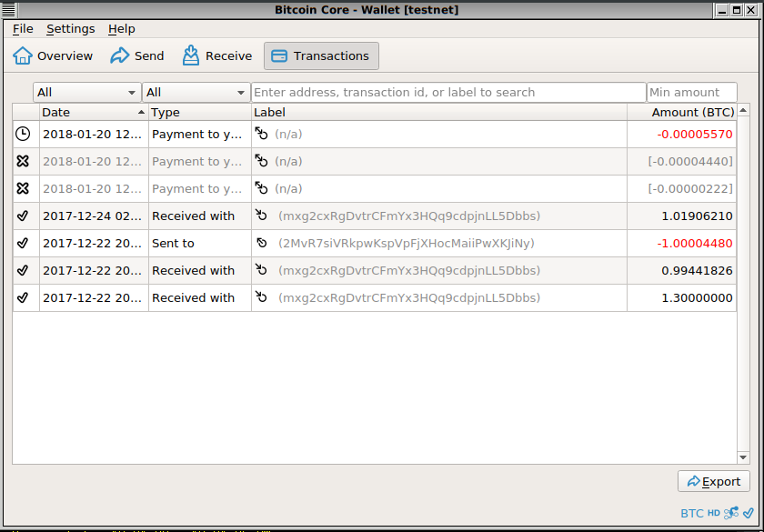Focus the Min amount field
The height and width of the screenshot is (532, 764).
point(692,92)
